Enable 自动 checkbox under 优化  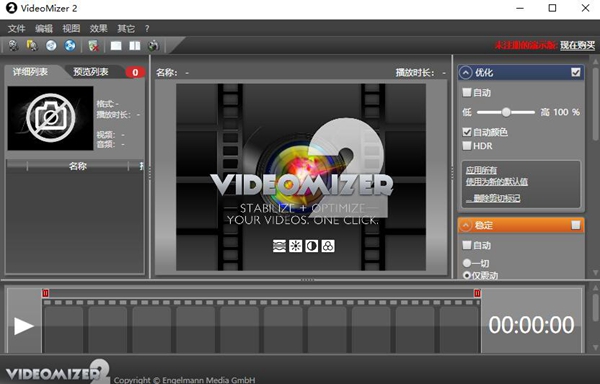click(x=467, y=92)
